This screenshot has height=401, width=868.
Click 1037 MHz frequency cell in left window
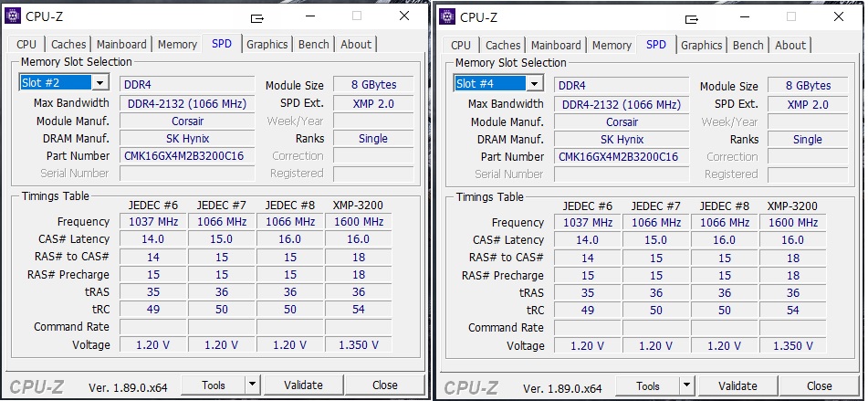pyautogui.click(x=153, y=222)
